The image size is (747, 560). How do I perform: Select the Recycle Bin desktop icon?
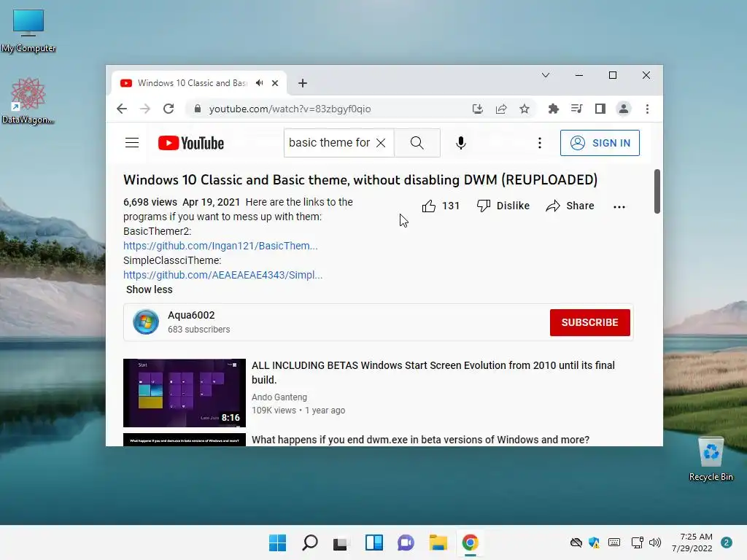tap(711, 459)
